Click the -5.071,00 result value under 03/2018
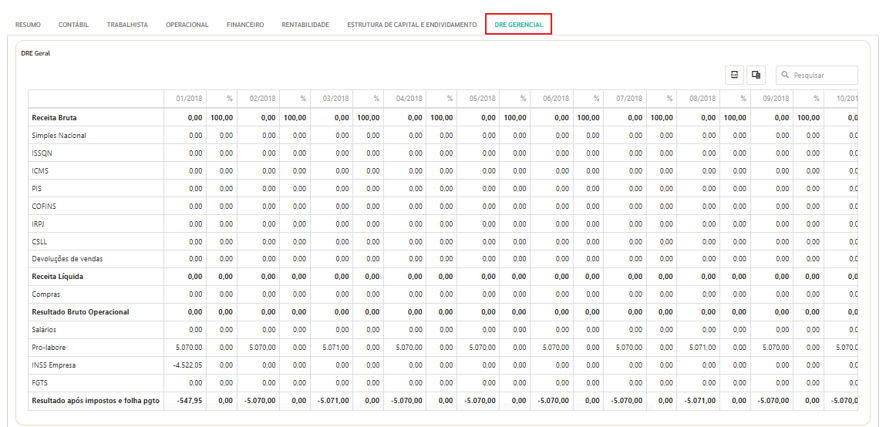This screenshot has height=427, width=886. click(333, 400)
